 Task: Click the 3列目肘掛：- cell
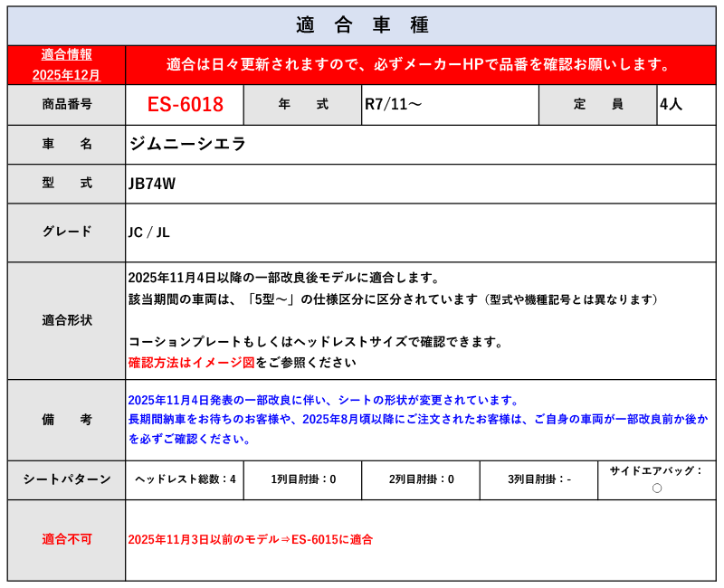(539, 479)
